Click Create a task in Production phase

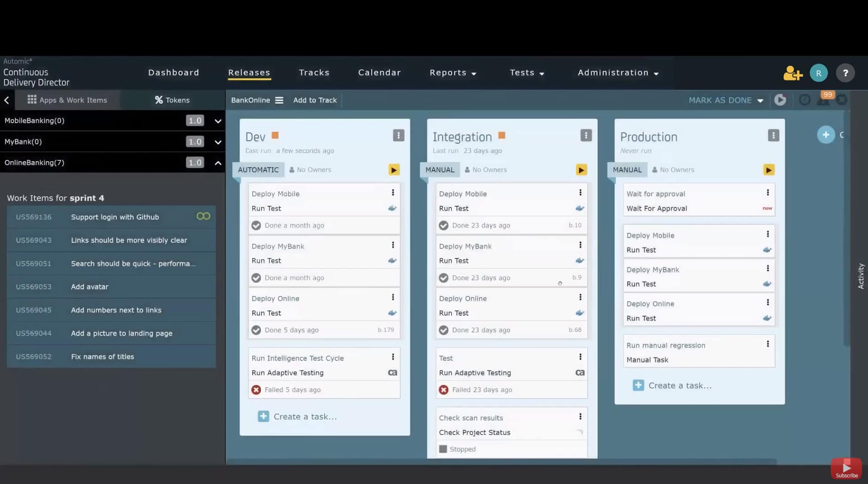(679, 385)
